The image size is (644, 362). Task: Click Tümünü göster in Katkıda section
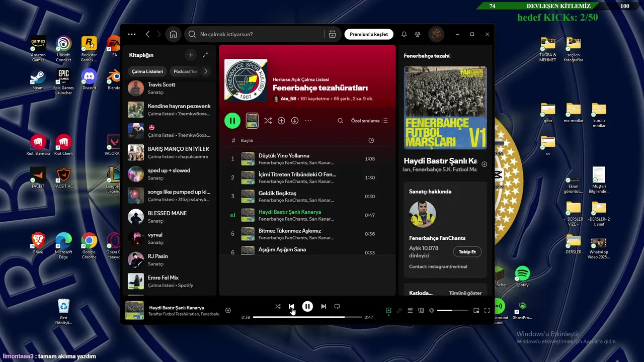465,293
